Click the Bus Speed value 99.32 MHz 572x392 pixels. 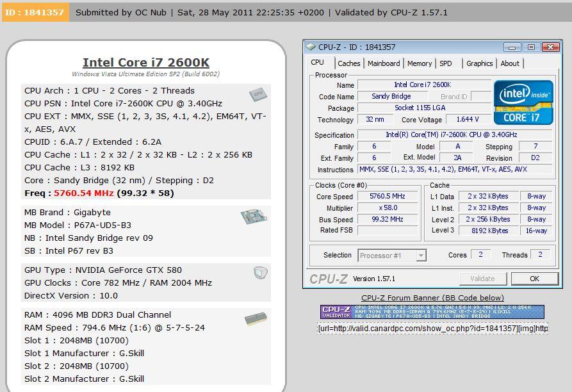point(388,219)
